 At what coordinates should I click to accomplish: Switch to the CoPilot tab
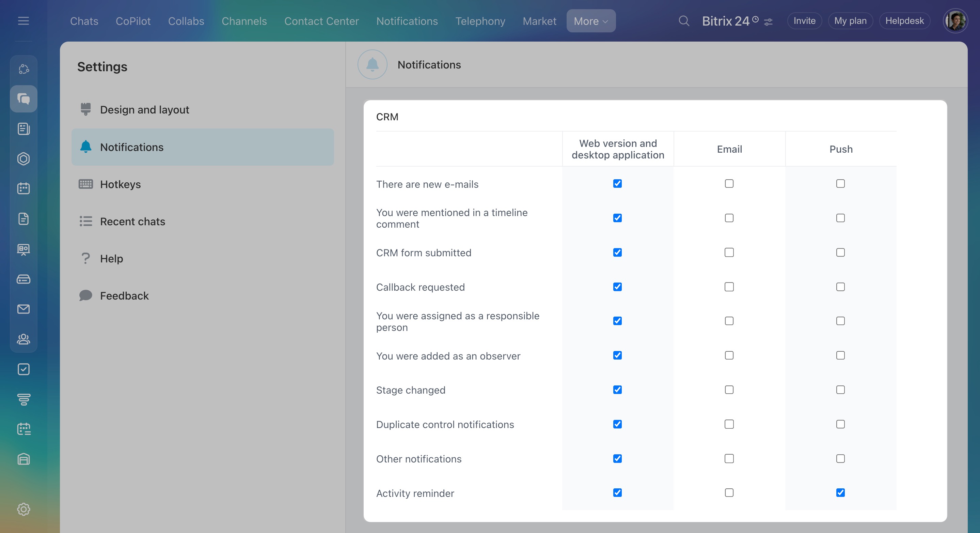(x=133, y=21)
